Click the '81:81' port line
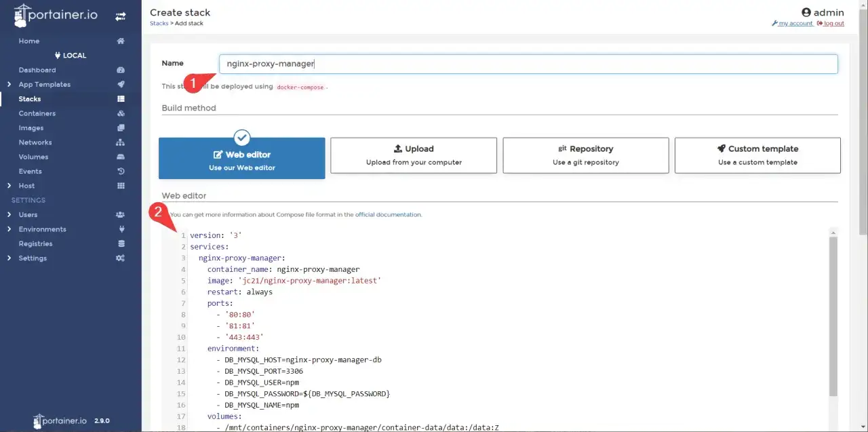The width and height of the screenshot is (868, 432). coord(235,326)
